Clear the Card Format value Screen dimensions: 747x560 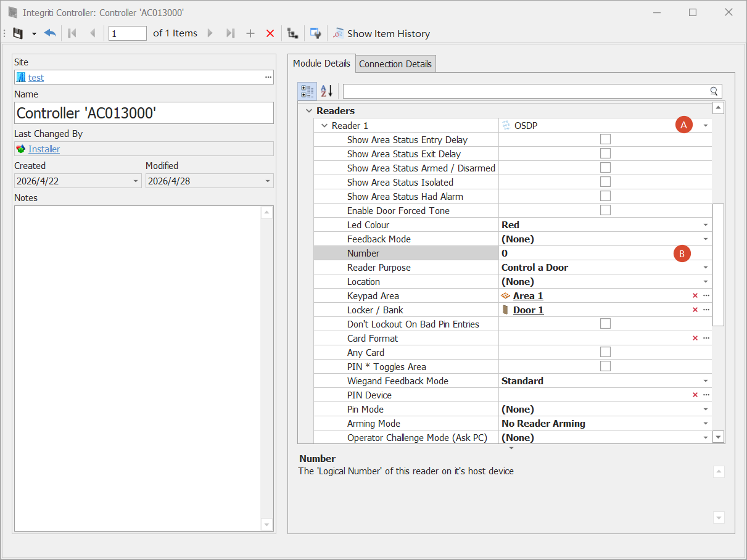pos(695,339)
